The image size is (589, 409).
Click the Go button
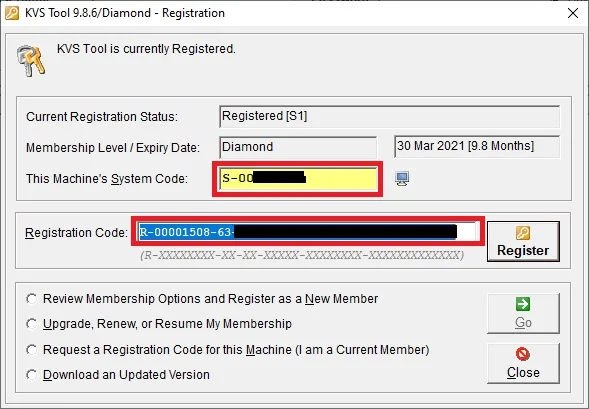click(523, 314)
